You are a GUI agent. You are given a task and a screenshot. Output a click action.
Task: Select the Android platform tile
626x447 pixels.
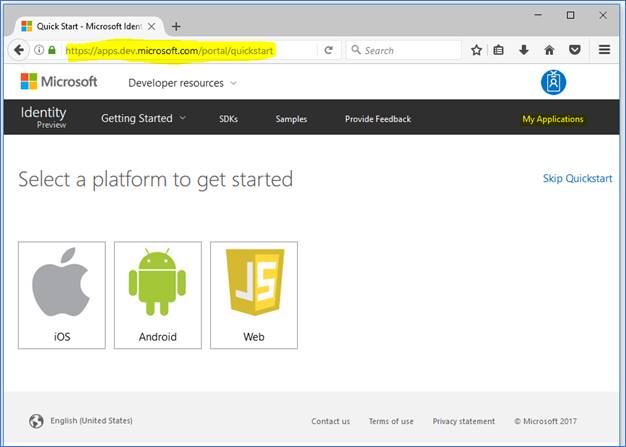[158, 295]
